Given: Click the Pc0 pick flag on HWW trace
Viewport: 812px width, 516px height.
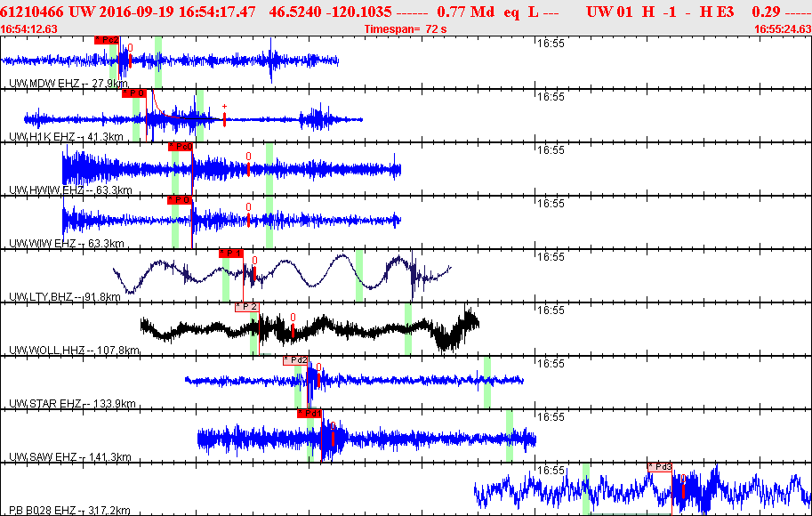Looking at the screenshot, I should click(181, 147).
